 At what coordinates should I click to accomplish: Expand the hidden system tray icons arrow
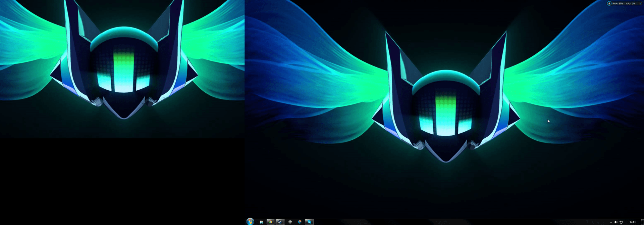pyautogui.click(x=611, y=222)
